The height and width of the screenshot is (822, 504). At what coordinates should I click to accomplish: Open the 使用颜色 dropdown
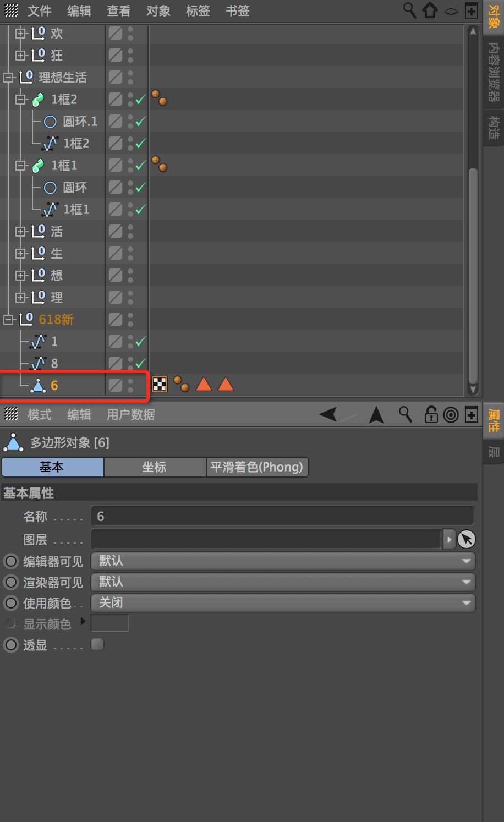(x=283, y=603)
